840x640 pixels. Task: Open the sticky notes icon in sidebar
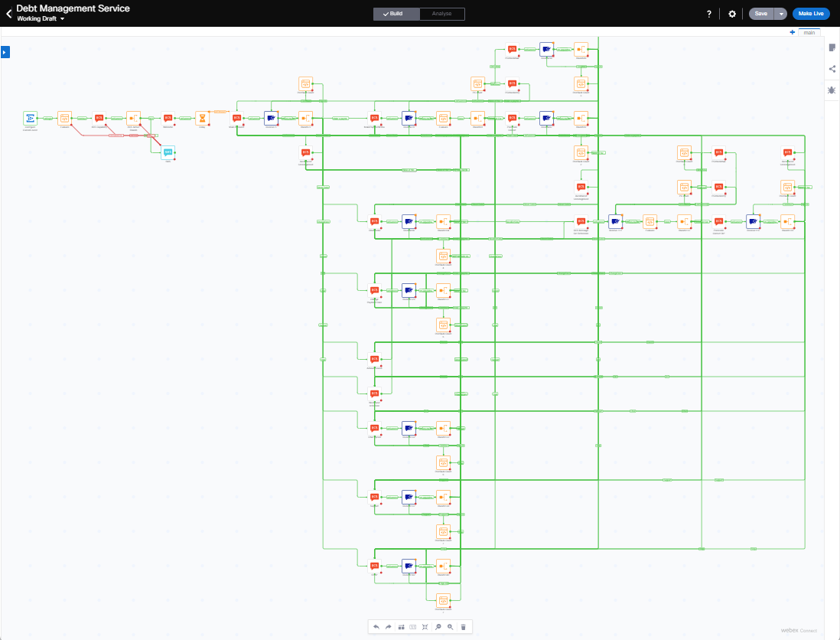click(832, 47)
